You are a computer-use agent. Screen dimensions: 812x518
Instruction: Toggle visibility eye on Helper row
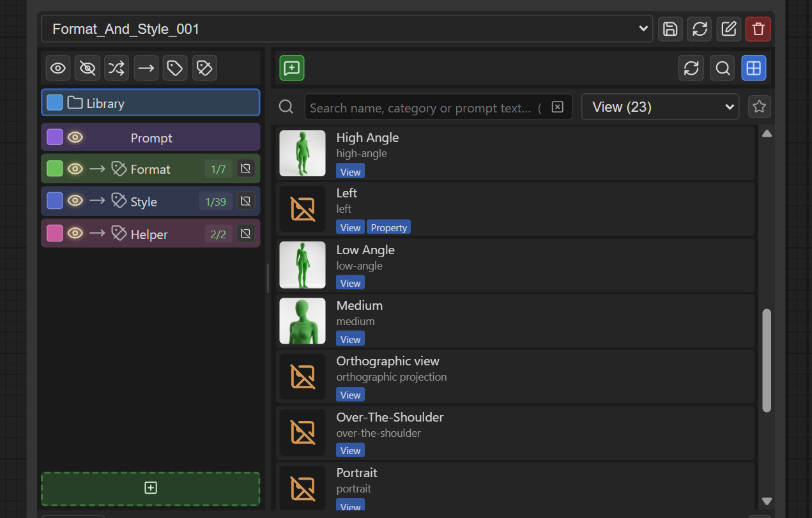(x=75, y=233)
